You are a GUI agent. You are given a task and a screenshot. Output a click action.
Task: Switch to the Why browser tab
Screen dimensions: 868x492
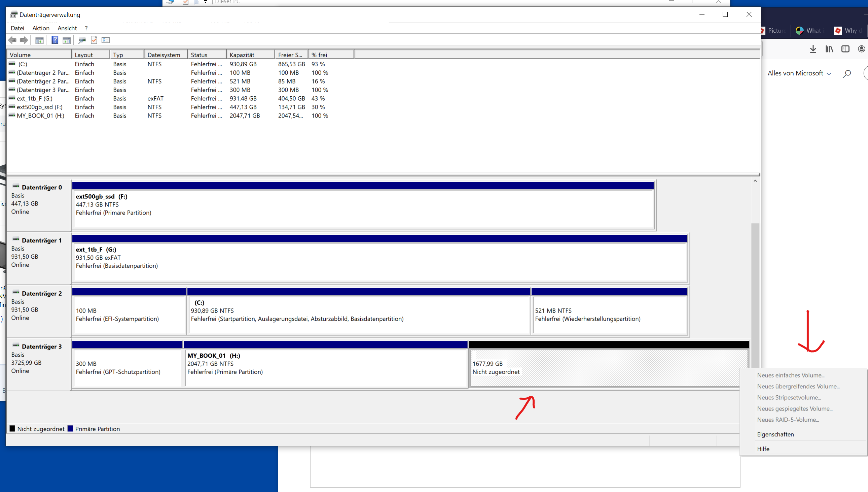coord(848,30)
